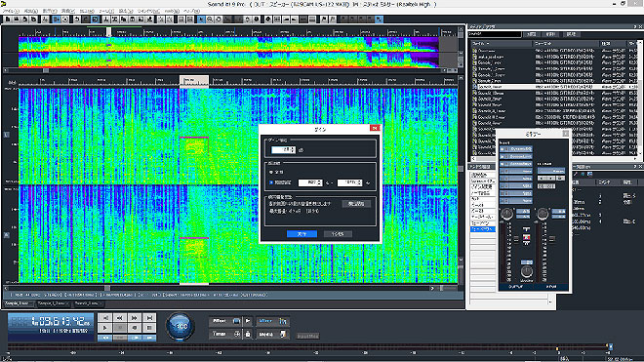Screen dimensions: 644x362
Task: Click cancel in the gain dialog
Action: pyautogui.click(x=338, y=234)
